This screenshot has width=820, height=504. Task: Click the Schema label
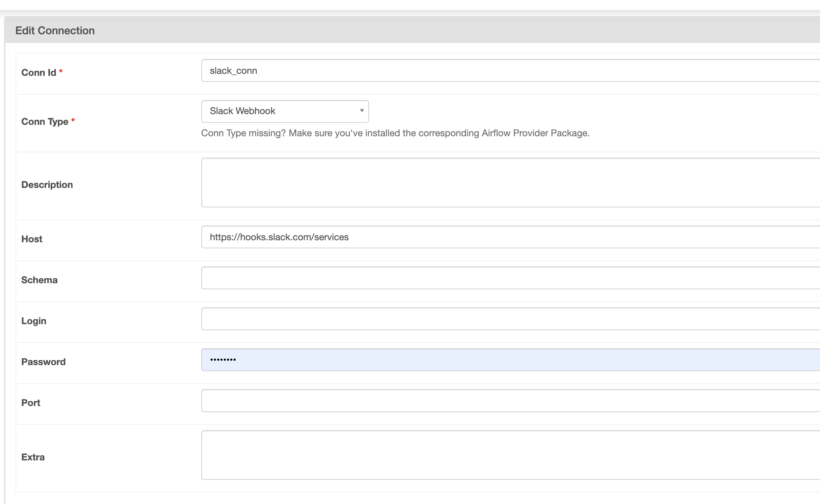[39, 280]
